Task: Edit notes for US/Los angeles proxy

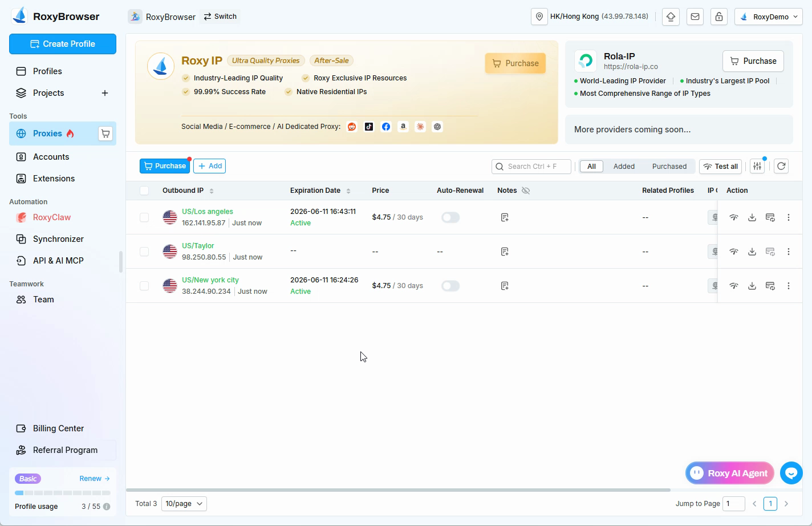Action: tap(505, 217)
